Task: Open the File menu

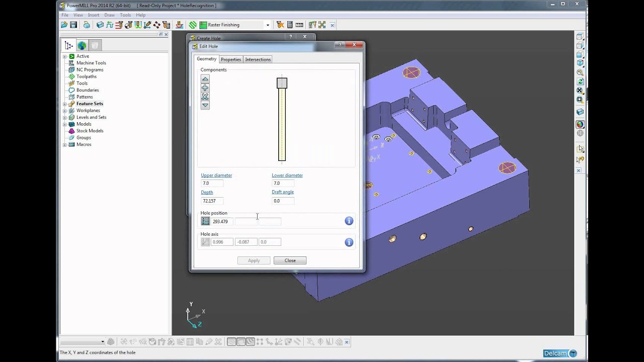Action: [x=65, y=15]
